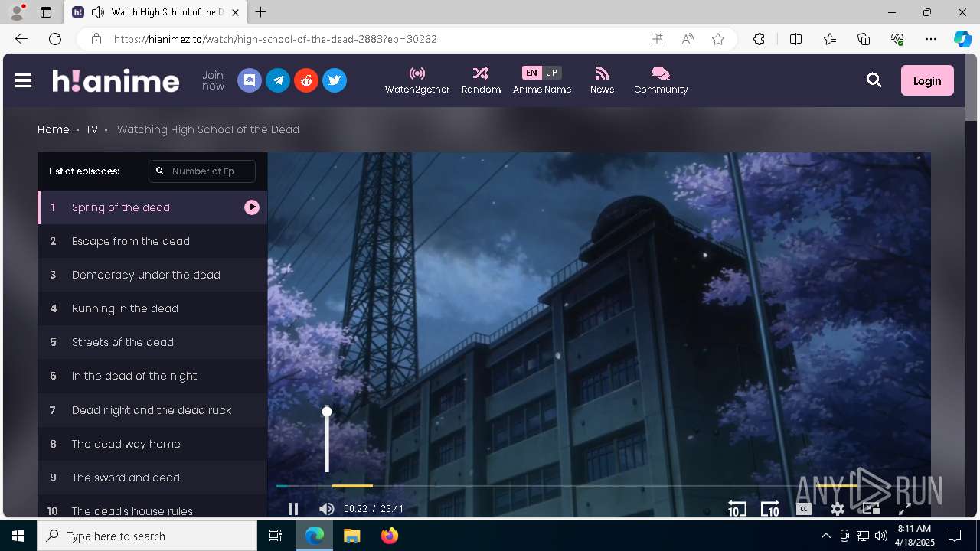This screenshot has height=551, width=980.
Task: Open browser profile icon
Action: coord(17,12)
